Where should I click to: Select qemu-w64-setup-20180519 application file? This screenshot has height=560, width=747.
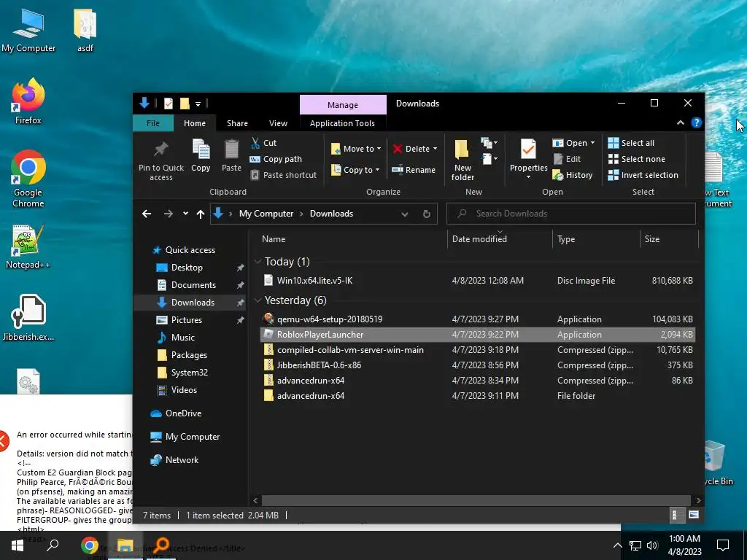pyautogui.click(x=478, y=319)
